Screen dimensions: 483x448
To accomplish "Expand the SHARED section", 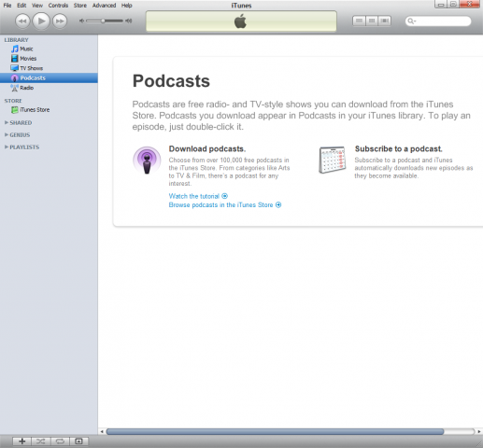I will point(7,122).
